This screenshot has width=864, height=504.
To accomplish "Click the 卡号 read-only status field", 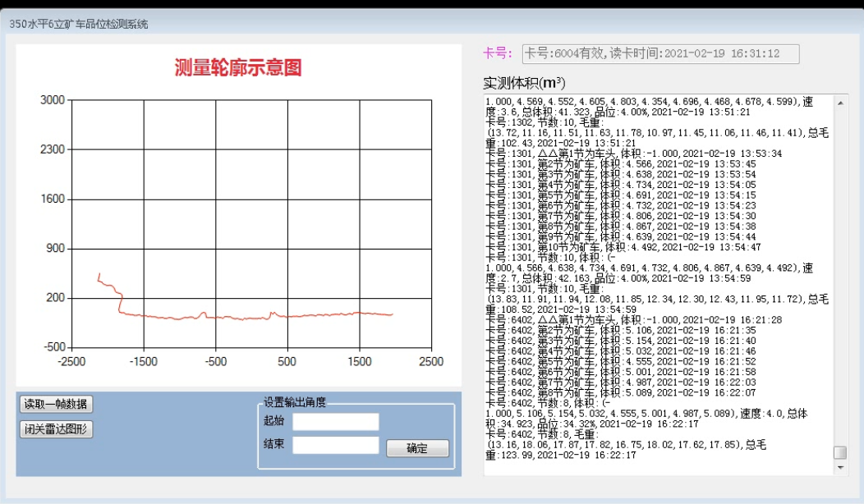I will coord(660,54).
